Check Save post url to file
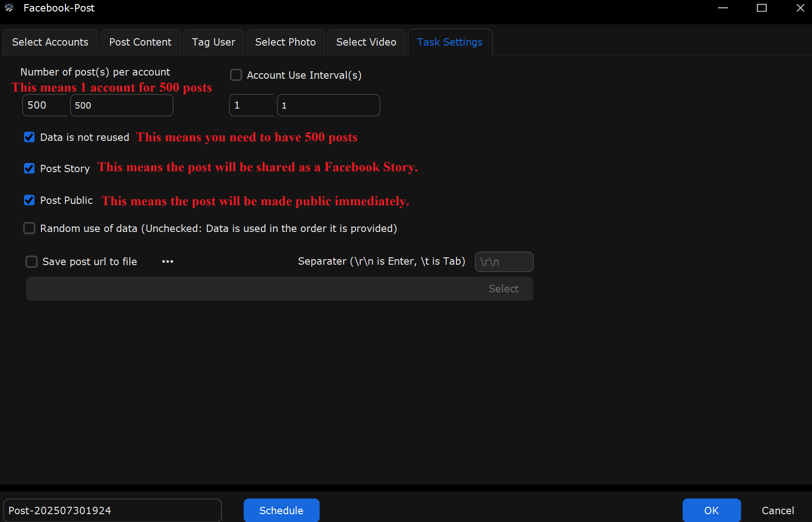The image size is (812, 522). coord(31,261)
